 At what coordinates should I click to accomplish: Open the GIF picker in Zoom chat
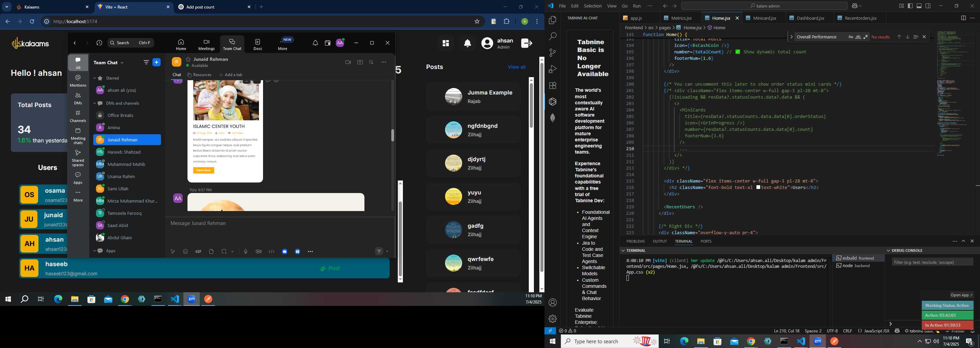[199, 251]
